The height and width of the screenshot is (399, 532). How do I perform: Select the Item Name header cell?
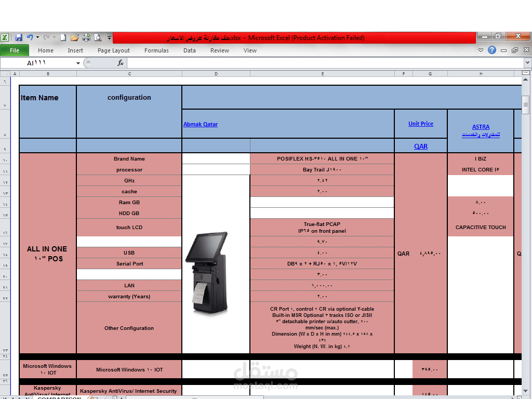pyautogui.click(x=48, y=112)
